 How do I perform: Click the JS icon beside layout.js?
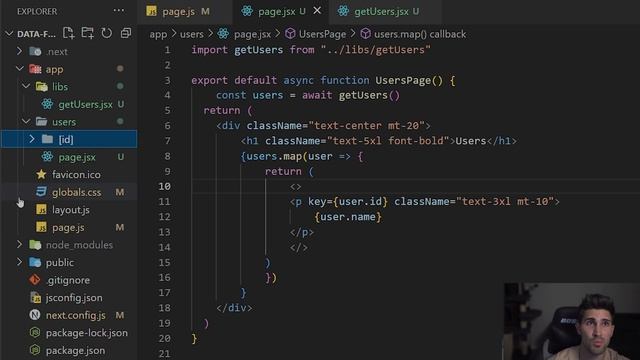(41, 209)
